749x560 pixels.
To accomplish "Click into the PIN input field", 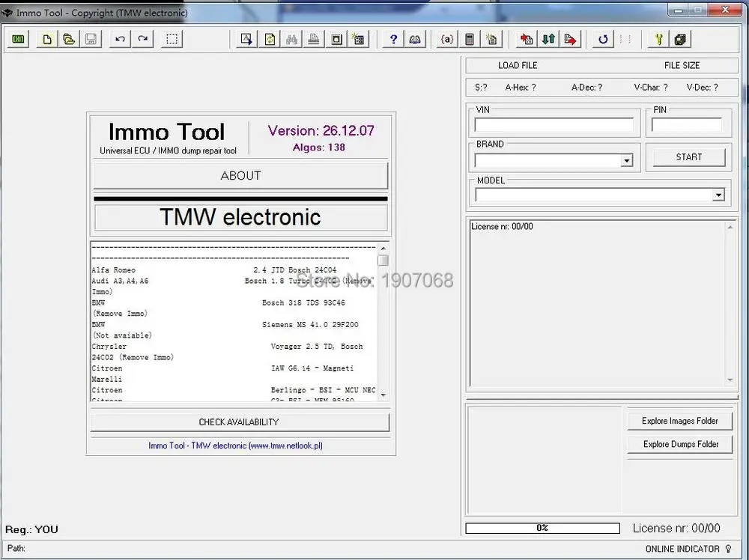I will click(x=687, y=125).
